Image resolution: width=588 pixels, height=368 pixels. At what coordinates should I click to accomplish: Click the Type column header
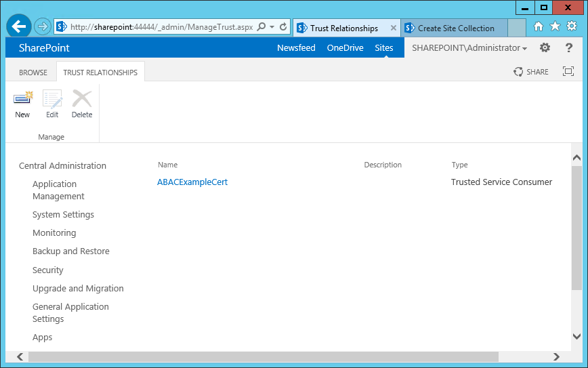(459, 165)
